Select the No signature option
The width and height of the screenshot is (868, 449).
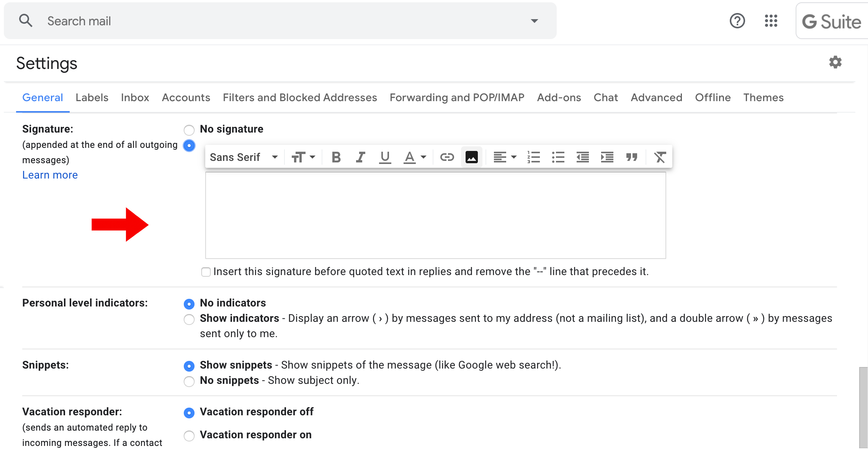189,130
